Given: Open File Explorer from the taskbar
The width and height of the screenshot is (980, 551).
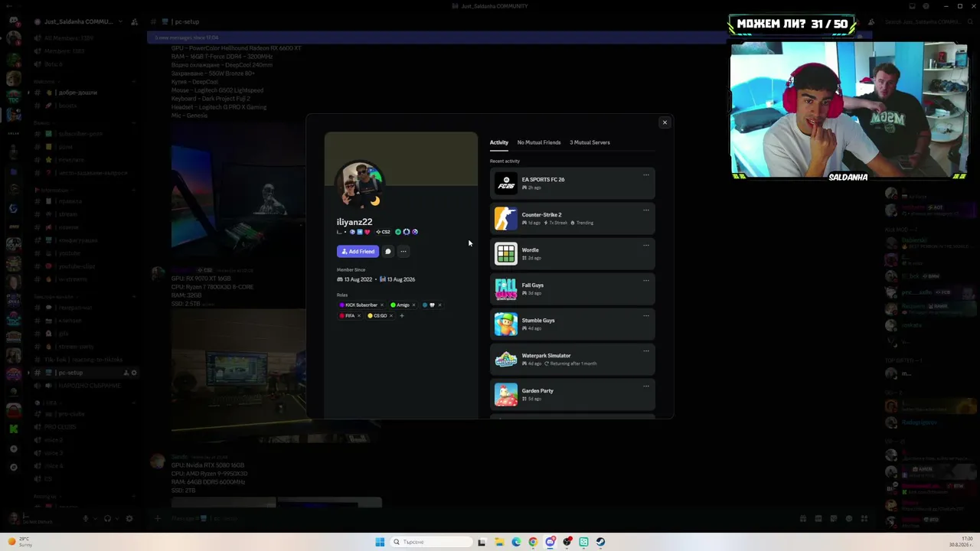Looking at the screenshot, I should point(498,542).
